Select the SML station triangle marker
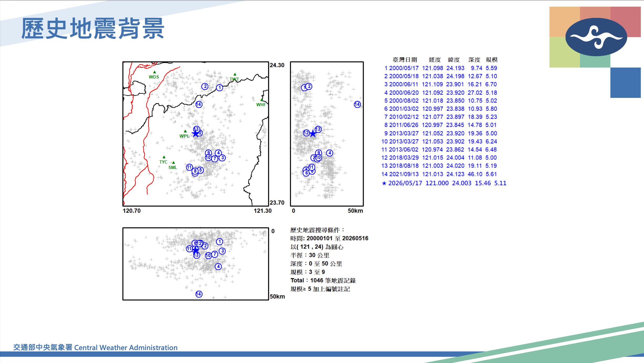The image size is (644, 363). click(x=173, y=163)
